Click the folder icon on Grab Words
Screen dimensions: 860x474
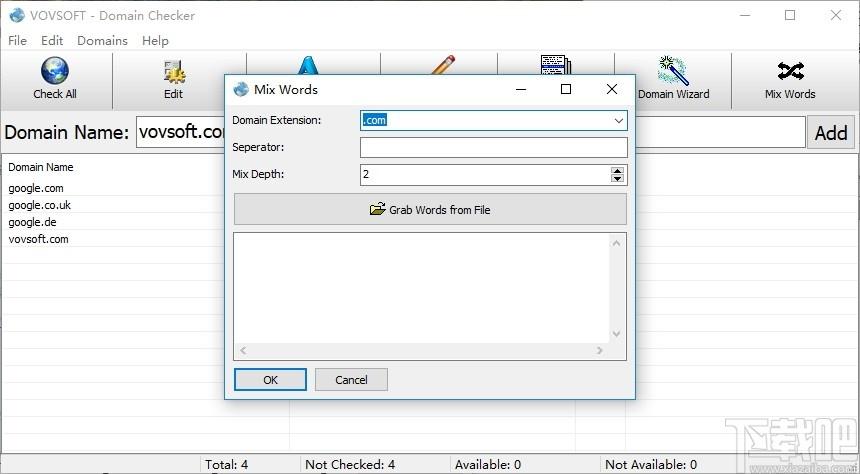point(377,209)
